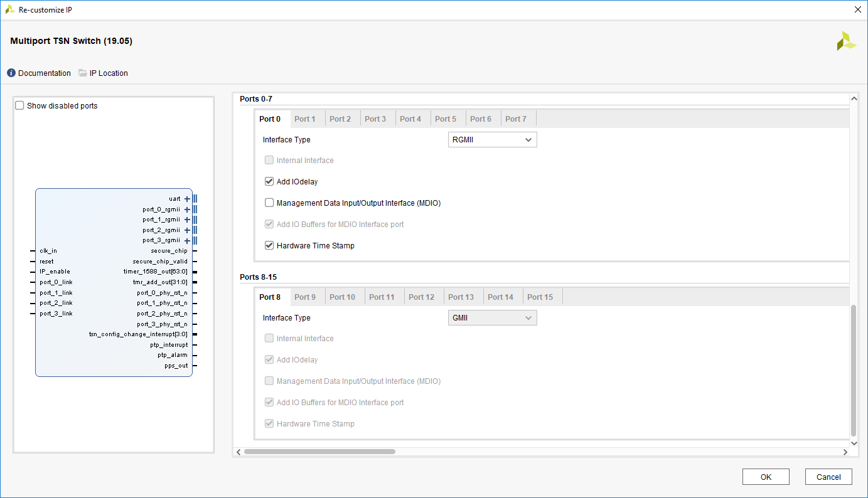Click the scroll right arrow
868x498 pixels.
tap(845, 452)
